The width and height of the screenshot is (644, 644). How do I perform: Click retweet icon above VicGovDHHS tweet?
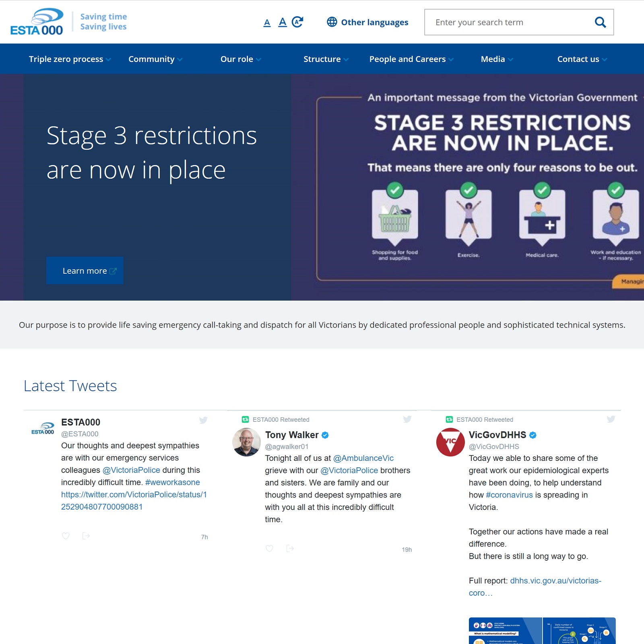coord(449,419)
